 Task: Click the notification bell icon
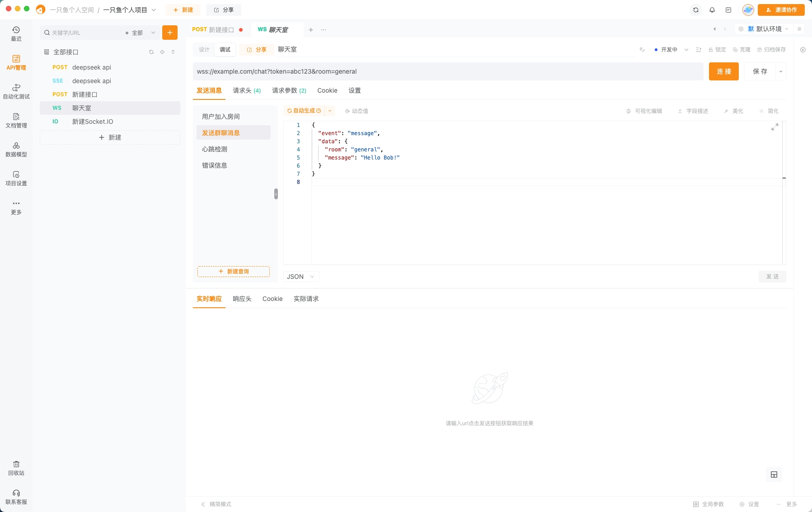(711, 9)
